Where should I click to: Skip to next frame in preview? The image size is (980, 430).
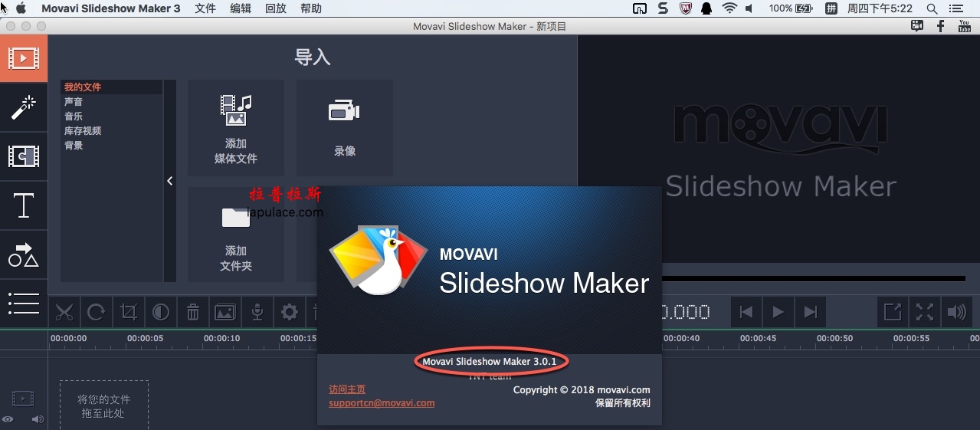(x=811, y=312)
